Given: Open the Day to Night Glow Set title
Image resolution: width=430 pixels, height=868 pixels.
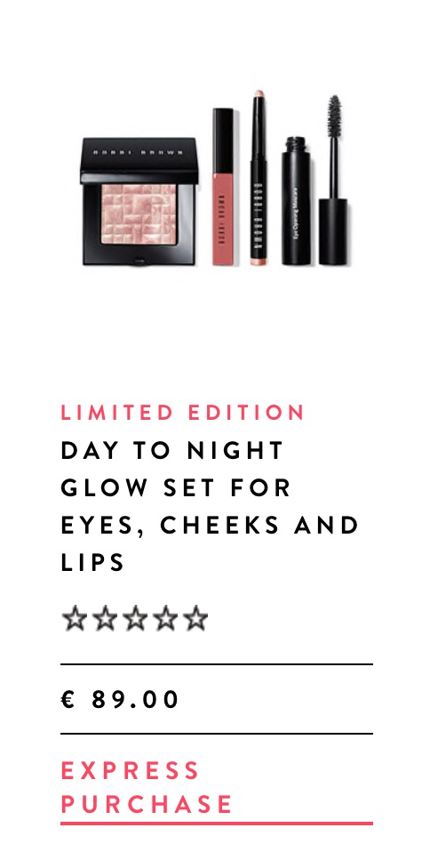Looking at the screenshot, I should click(210, 506).
